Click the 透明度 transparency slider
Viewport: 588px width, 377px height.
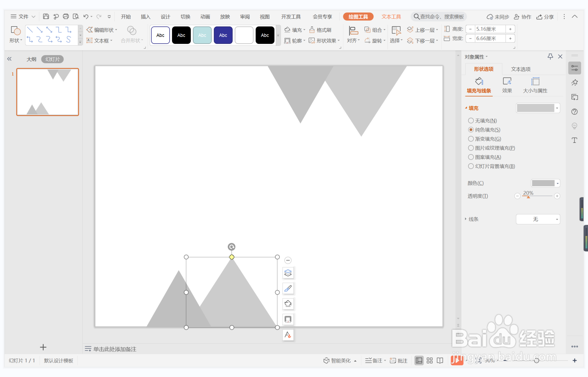(537, 196)
